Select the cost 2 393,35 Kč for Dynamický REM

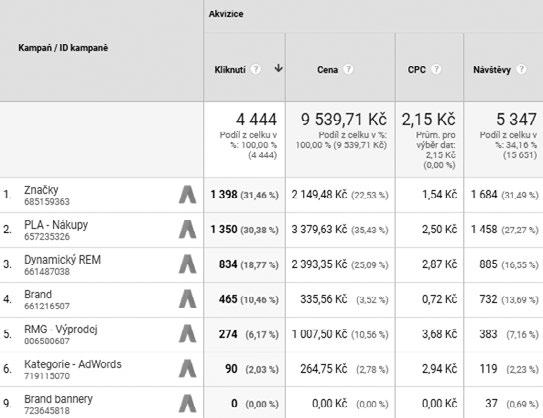click(x=319, y=265)
